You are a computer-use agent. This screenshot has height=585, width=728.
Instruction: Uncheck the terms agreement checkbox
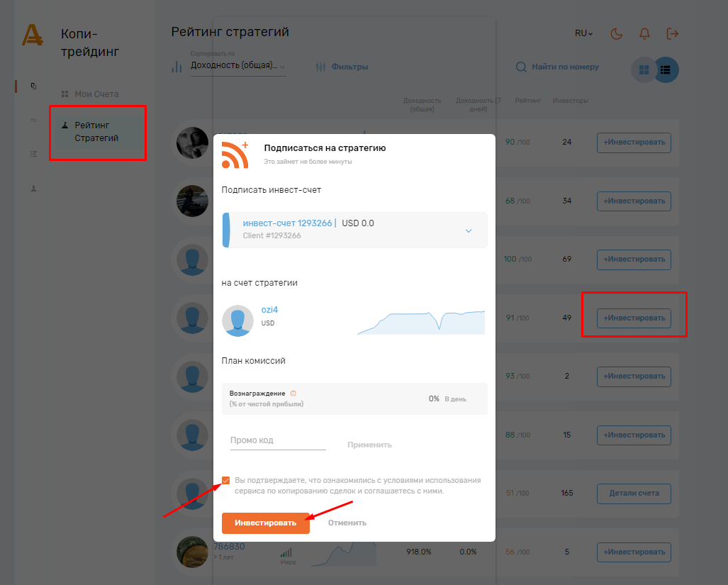point(226,481)
